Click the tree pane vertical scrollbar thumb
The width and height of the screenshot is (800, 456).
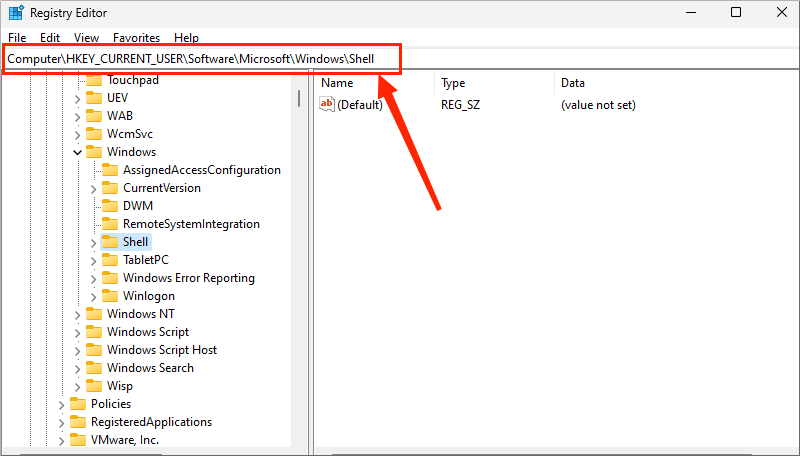point(298,98)
